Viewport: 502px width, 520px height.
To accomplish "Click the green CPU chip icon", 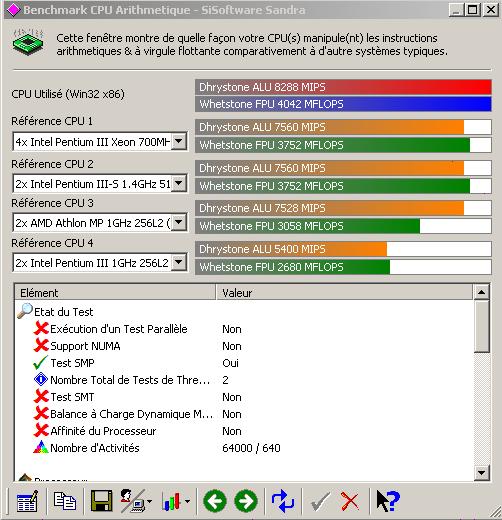I will point(28,42).
